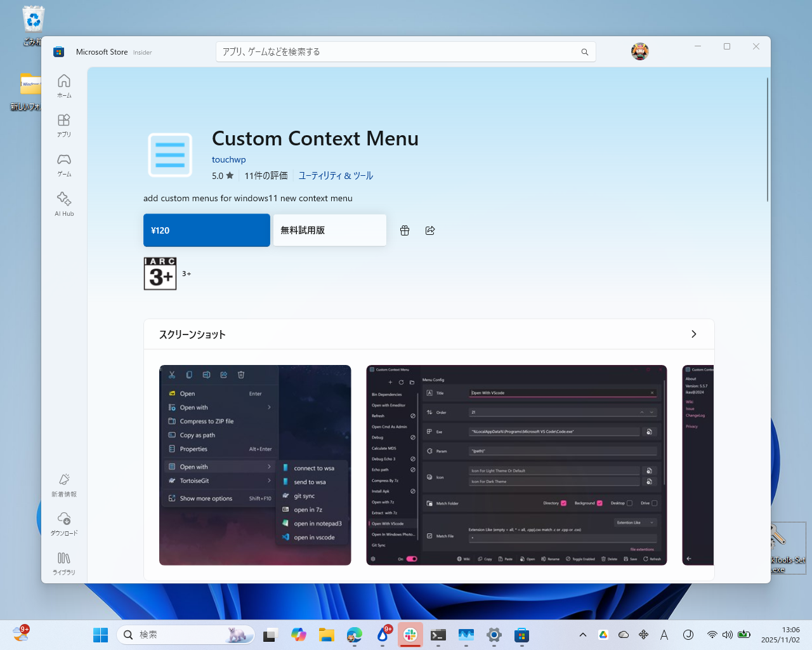
Task: Open ライブラリ (Library) in the sidebar
Action: click(64, 563)
